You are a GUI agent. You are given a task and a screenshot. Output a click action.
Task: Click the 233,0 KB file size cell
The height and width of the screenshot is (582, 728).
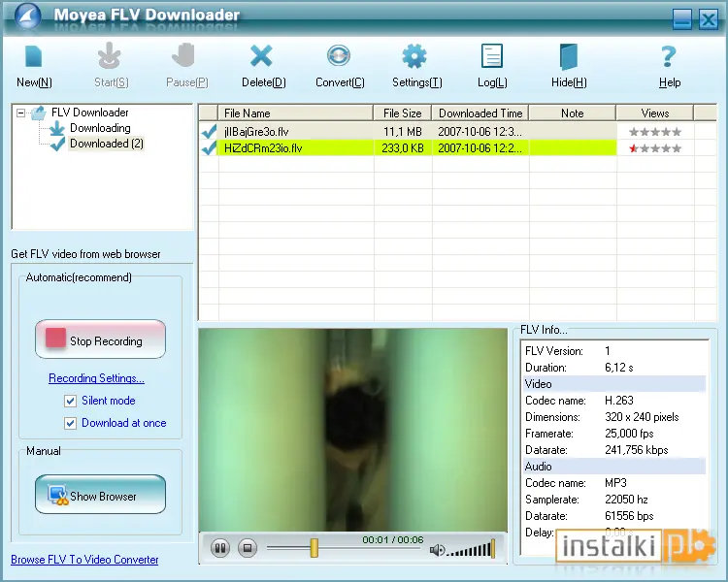403,148
